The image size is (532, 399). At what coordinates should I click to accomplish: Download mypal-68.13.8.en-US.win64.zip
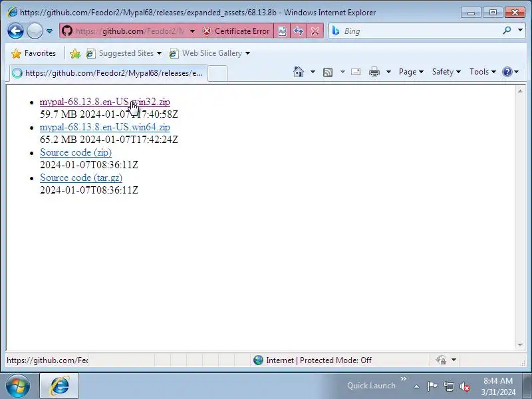click(x=105, y=127)
